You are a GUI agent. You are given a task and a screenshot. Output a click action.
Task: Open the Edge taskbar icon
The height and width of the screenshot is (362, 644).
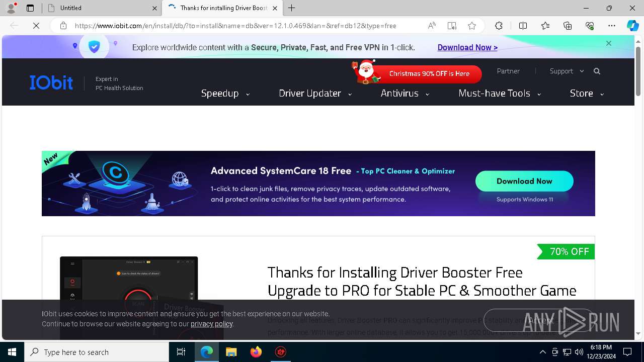click(206, 352)
